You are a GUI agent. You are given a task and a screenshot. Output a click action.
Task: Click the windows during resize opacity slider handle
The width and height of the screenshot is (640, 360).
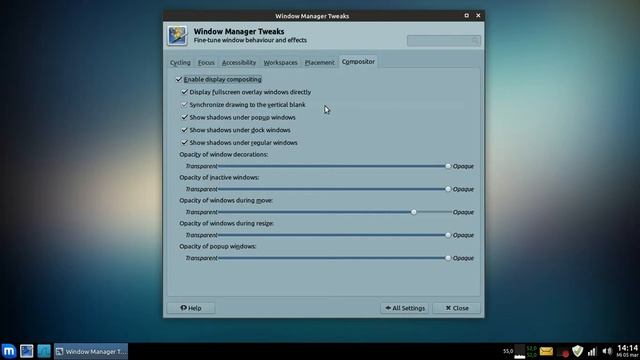coord(448,235)
